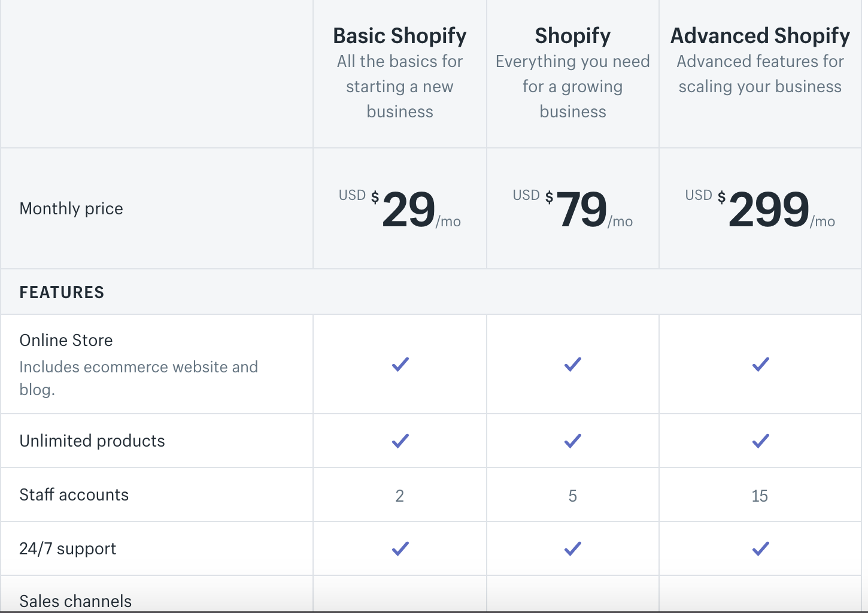
Task: Click the Monthly price row label
Action: click(x=71, y=208)
